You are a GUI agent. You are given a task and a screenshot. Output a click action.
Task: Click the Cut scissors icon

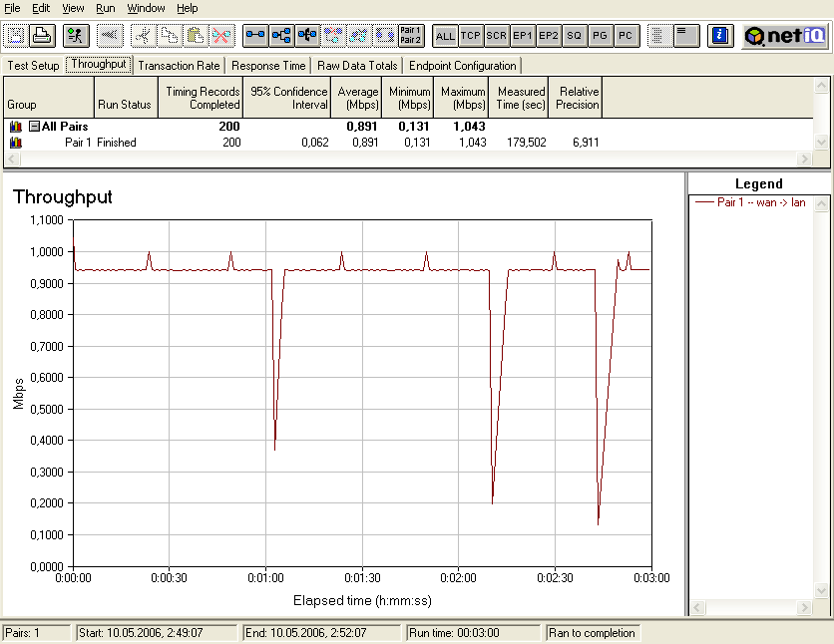click(143, 36)
